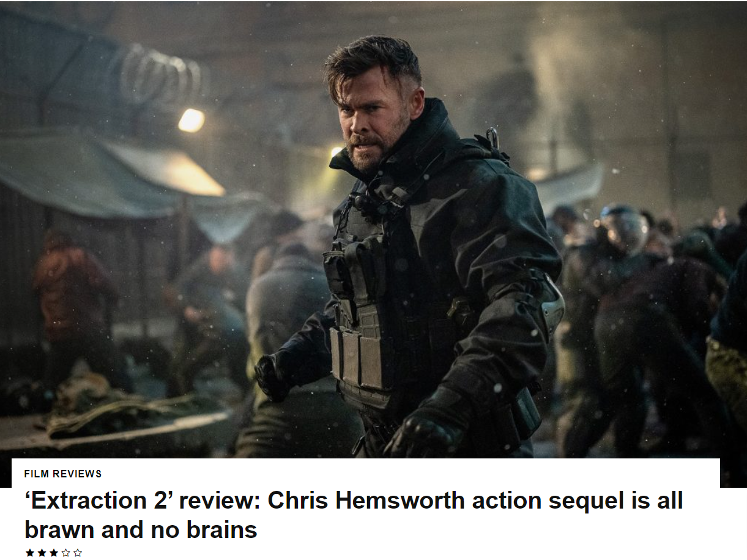The image size is (747, 560).
Task: Click 'brawn and no brains' headline line
Action: pos(141,529)
